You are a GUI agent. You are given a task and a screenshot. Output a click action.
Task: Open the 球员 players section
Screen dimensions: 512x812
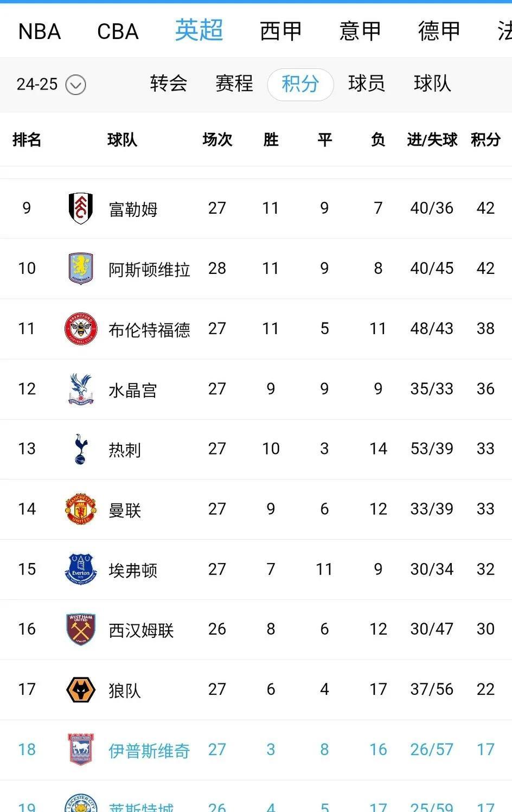[x=367, y=84]
